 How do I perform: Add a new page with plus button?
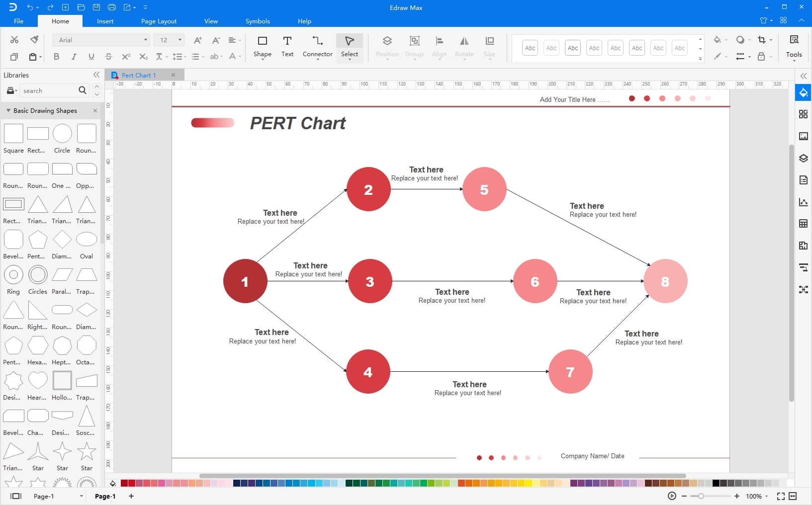coord(131,496)
